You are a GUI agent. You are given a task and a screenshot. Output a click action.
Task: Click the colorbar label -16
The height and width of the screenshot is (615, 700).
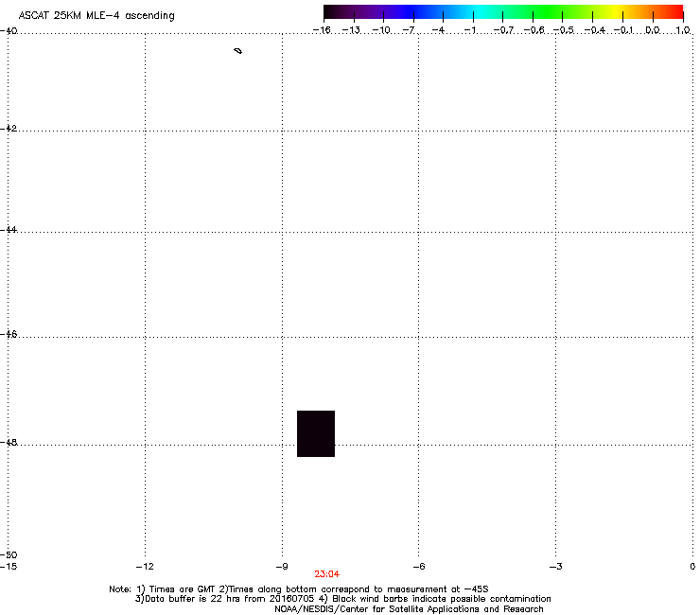[x=322, y=30]
